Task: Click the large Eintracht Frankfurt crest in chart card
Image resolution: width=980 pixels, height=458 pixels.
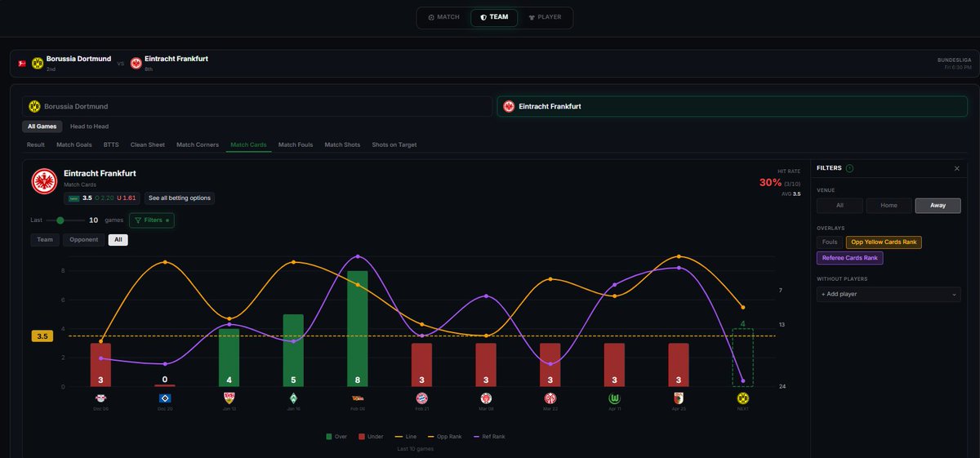Action: click(44, 182)
